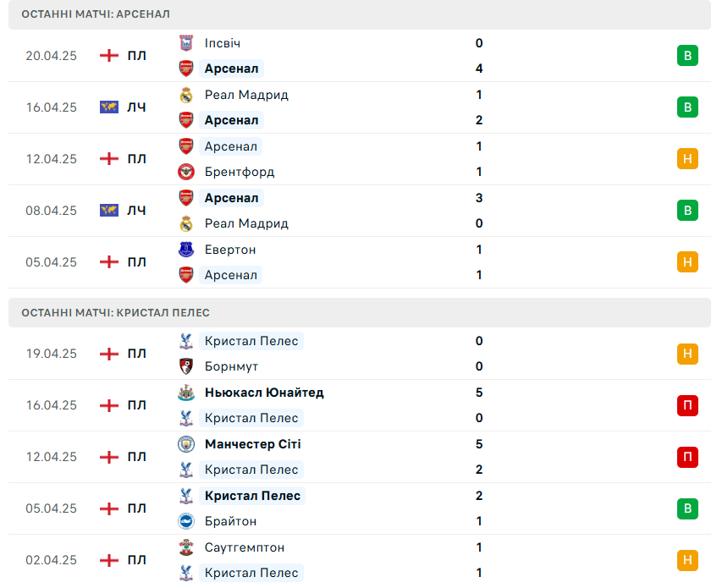This screenshot has height=588, width=722.
Task: Click orange Н badge for Brentford match
Action: [x=687, y=159]
